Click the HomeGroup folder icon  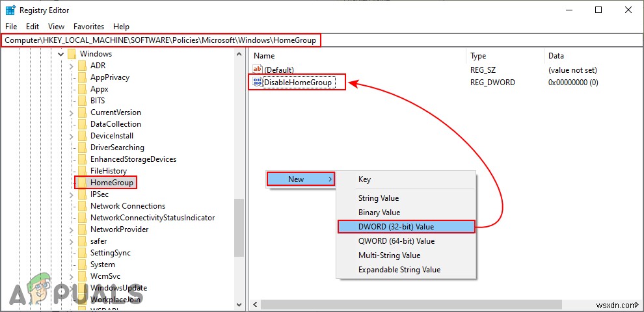click(83, 183)
